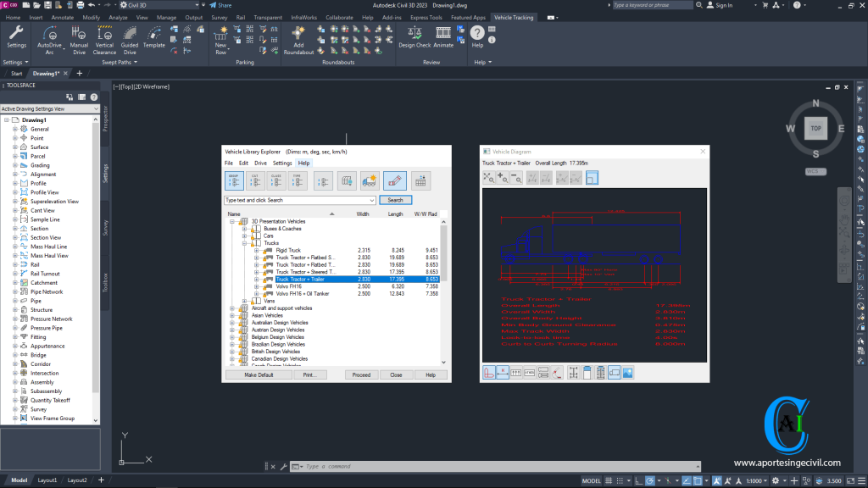Select the New Vehicle tool in Vehicle Library Explorer

(368, 181)
